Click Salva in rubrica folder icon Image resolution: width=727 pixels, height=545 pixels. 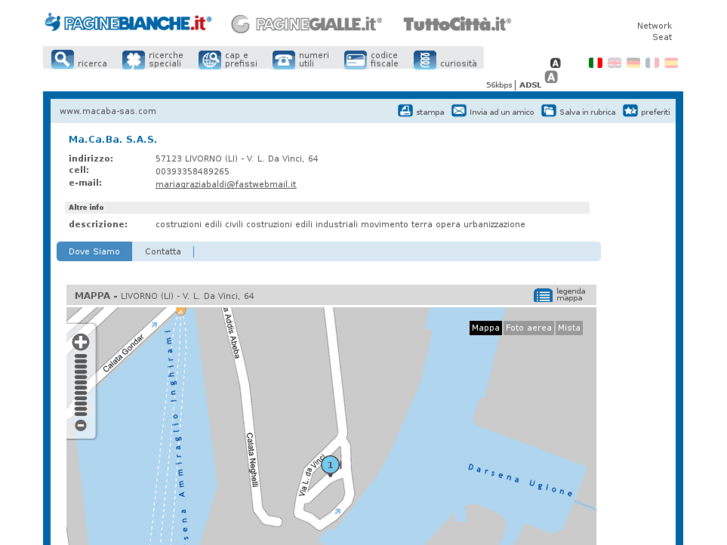click(548, 111)
